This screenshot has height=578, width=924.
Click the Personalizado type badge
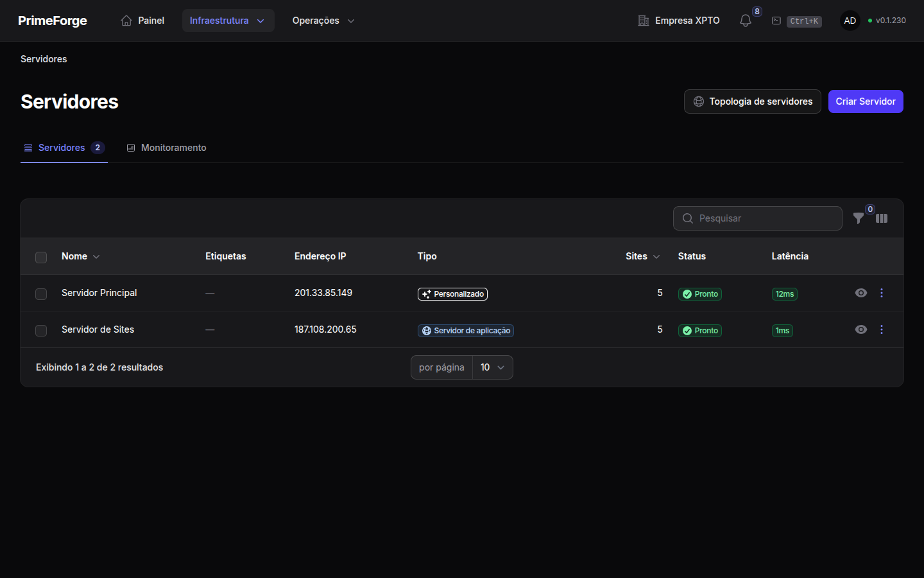452,294
